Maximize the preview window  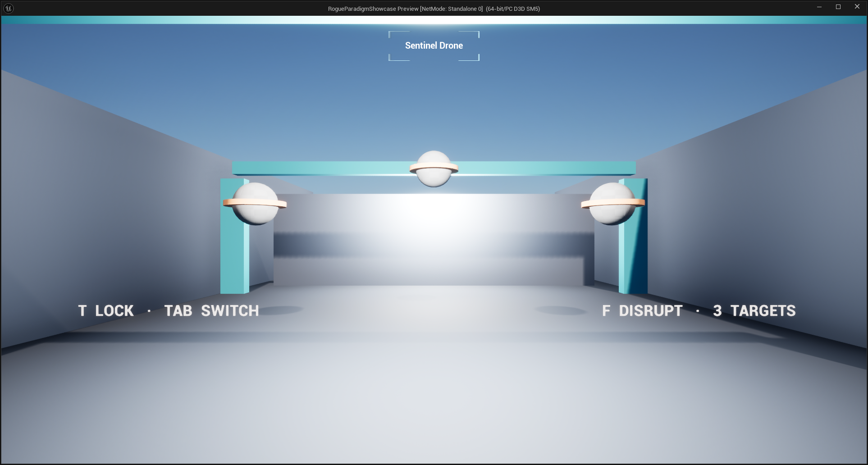[838, 7]
